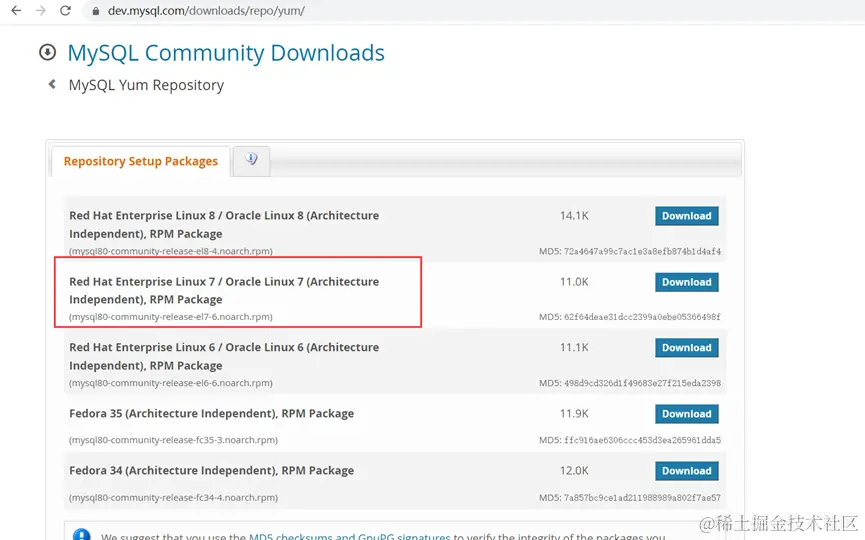Click the blue info icon near the MD5 suggestion

(81, 534)
